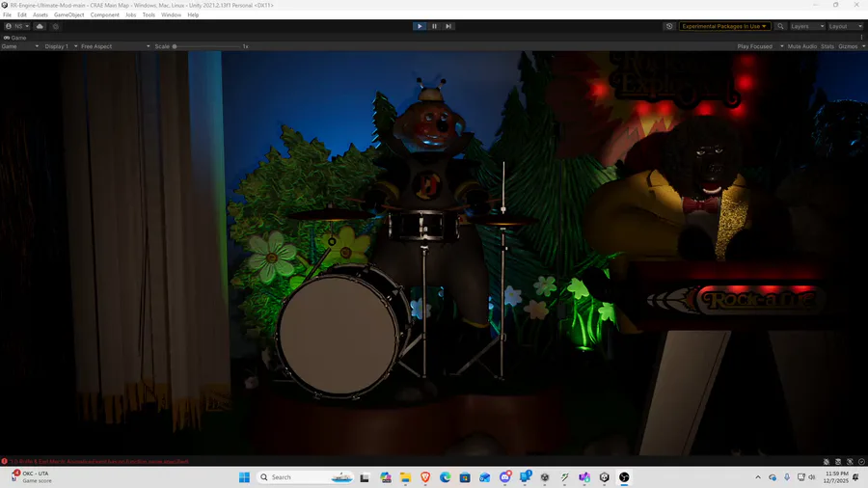
Task: Open the OKC - UTA game score widget
Action: [x=32, y=477]
